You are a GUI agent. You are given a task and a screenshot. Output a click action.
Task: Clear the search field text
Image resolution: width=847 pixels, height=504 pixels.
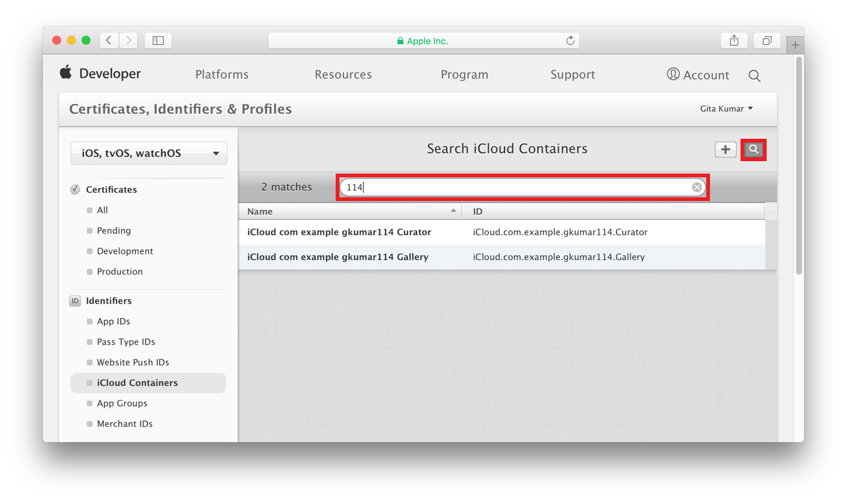697,187
